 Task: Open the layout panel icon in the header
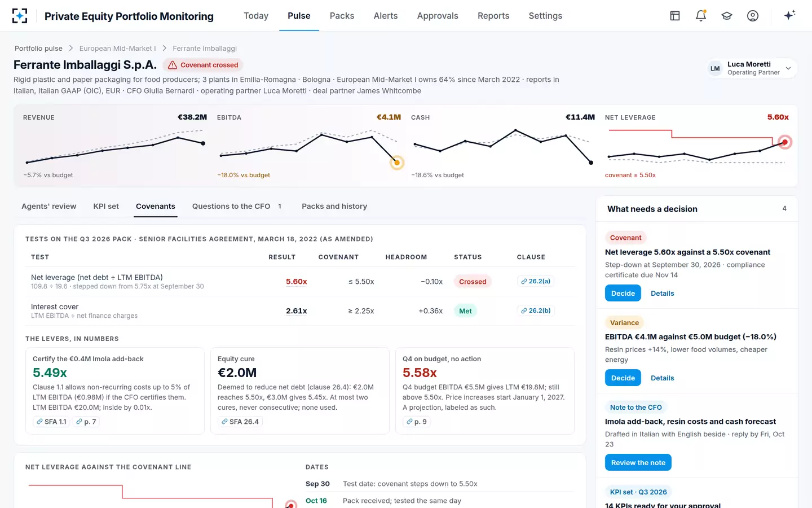675,16
